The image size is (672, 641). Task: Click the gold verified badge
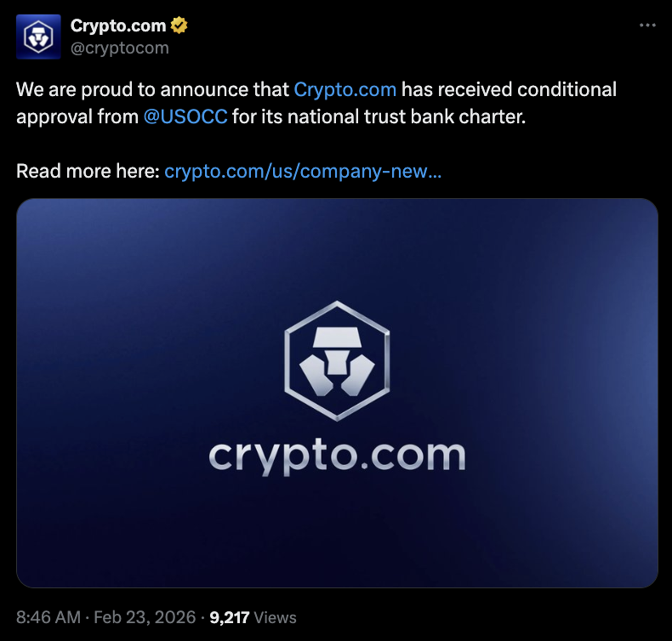point(179,26)
